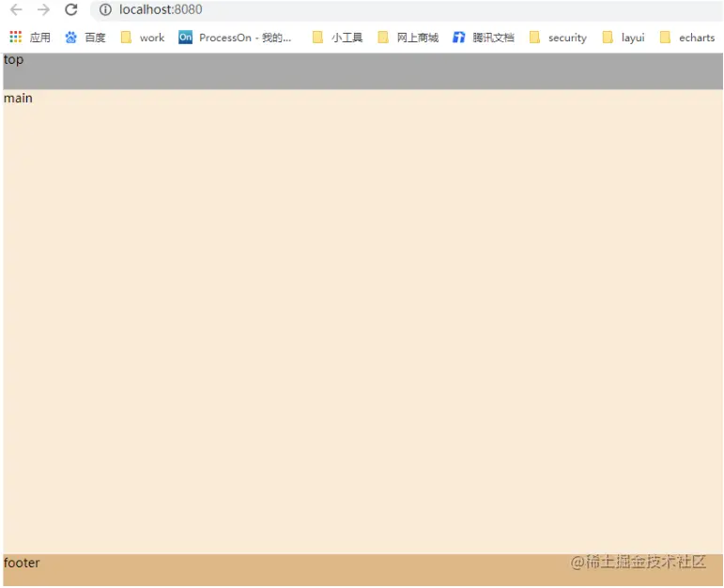Click the 'main' text in the content area
The height and width of the screenshot is (588, 724).
coord(18,98)
